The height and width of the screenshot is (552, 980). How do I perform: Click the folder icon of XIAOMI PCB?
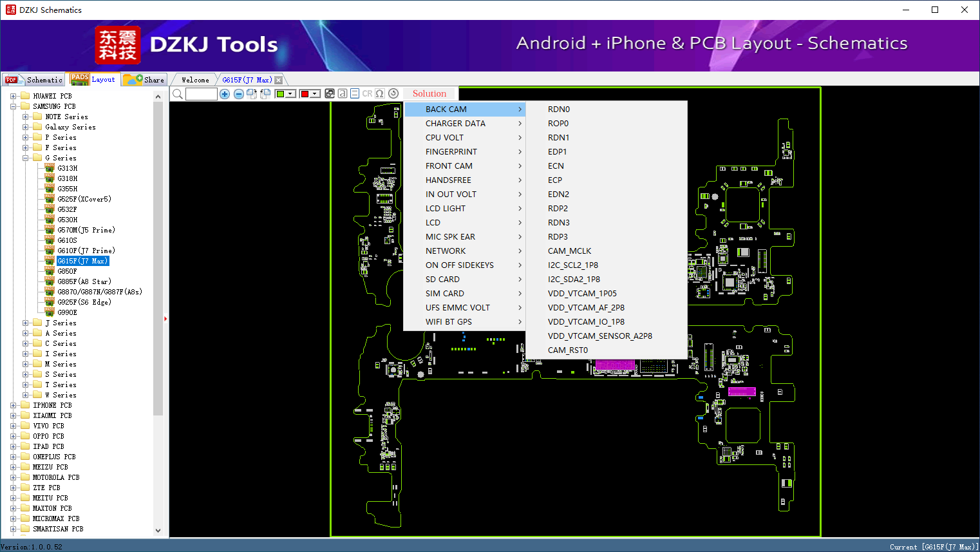tap(25, 415)
